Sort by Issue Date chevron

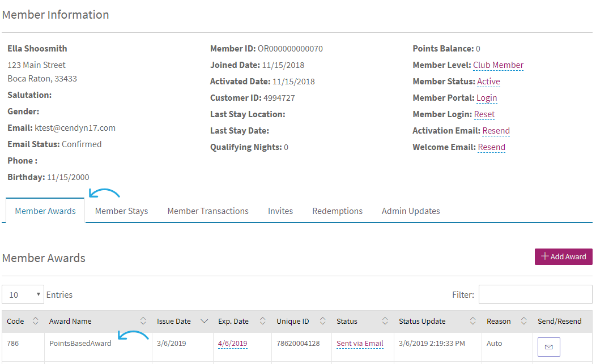(x=204, y=321)
